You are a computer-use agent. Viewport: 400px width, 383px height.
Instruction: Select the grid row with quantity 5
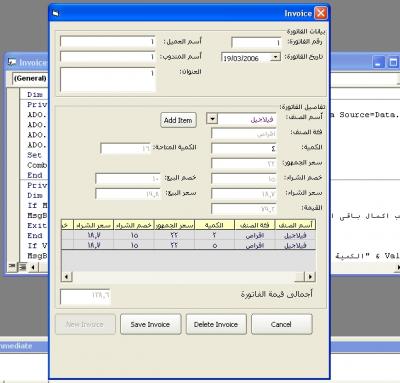(x=188, y=245)
